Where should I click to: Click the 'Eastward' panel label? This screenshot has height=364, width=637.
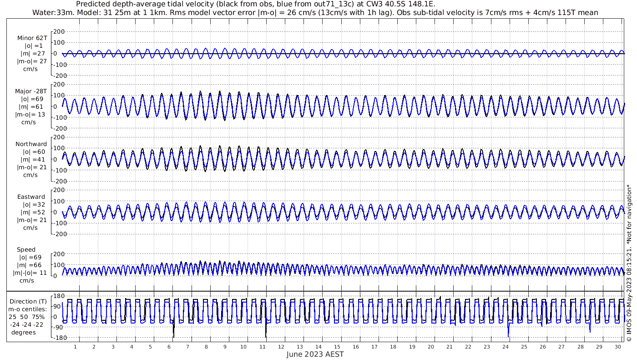click(31, 197)
